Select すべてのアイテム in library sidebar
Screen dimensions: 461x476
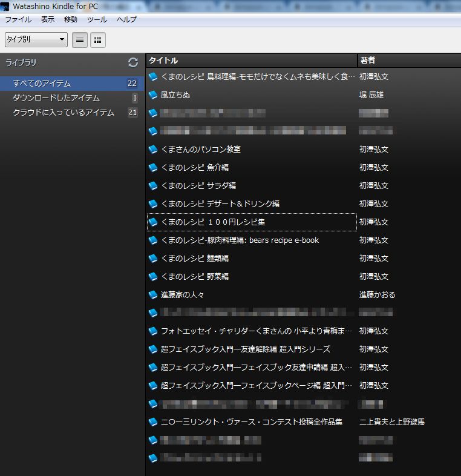(x=72, y=83)
